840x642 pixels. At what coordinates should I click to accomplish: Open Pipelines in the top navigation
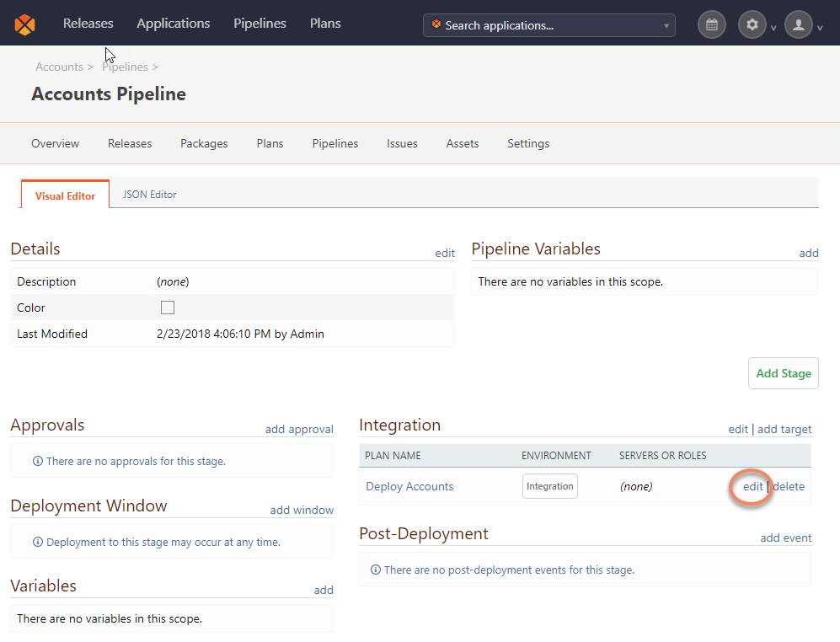pyautogui.click(x=259, y=24)
